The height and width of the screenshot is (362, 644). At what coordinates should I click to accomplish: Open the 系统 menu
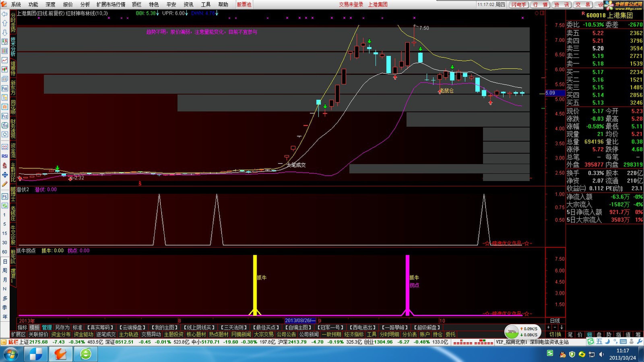[x=16, y=4]
